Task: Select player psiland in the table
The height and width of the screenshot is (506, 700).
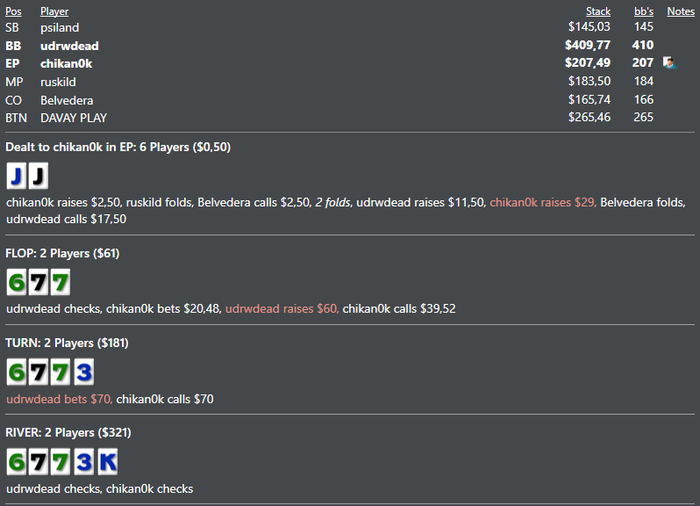Action: pyautogui.click(x=60, y=28)
